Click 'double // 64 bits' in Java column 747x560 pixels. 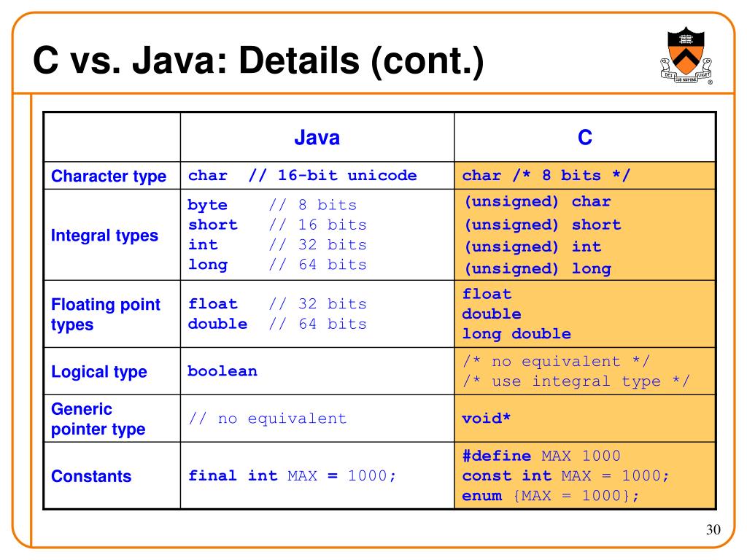[277, 324]
